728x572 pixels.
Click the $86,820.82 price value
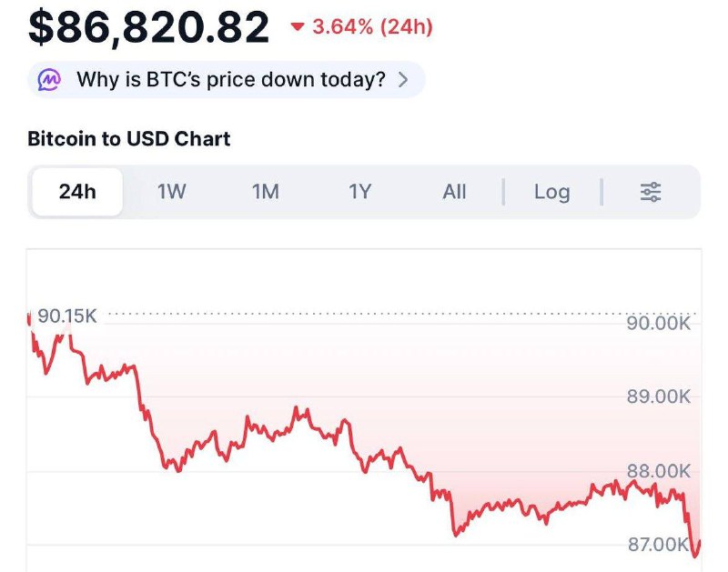pyautogui.click(x=149, y=28)
